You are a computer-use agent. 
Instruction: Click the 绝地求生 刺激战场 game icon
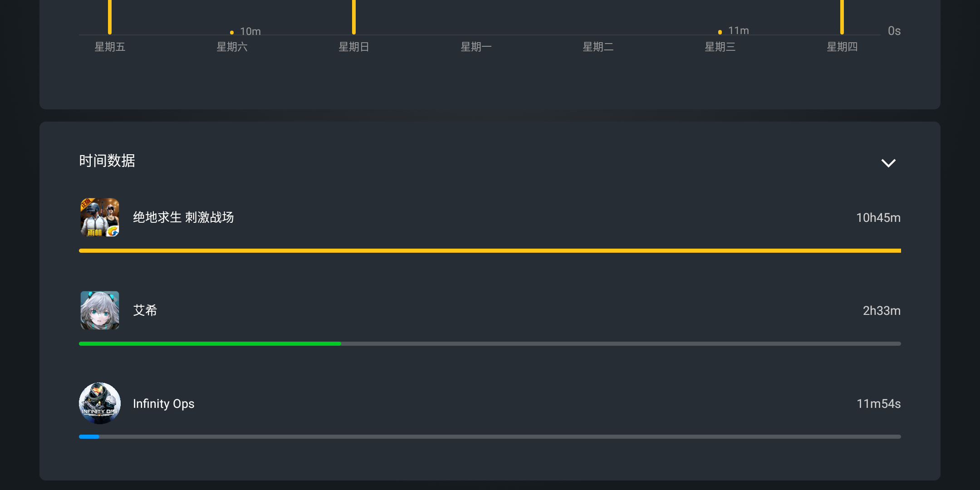click(100, 217)
